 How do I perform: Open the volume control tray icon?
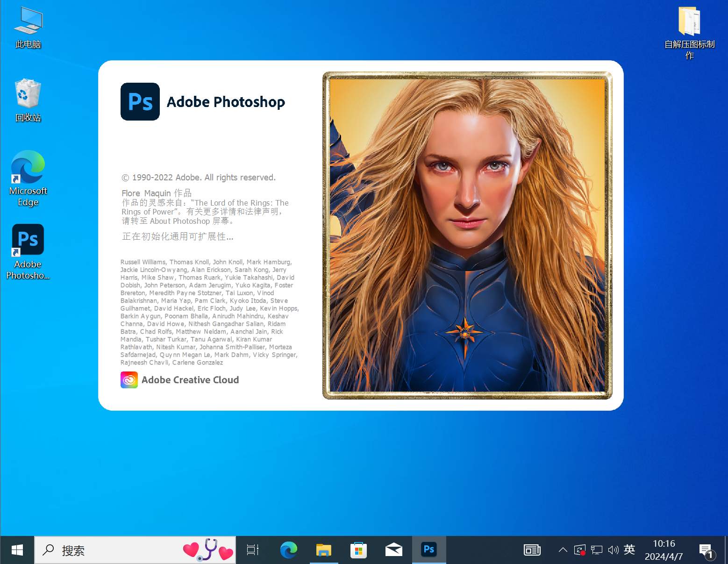tap(613, 550)
